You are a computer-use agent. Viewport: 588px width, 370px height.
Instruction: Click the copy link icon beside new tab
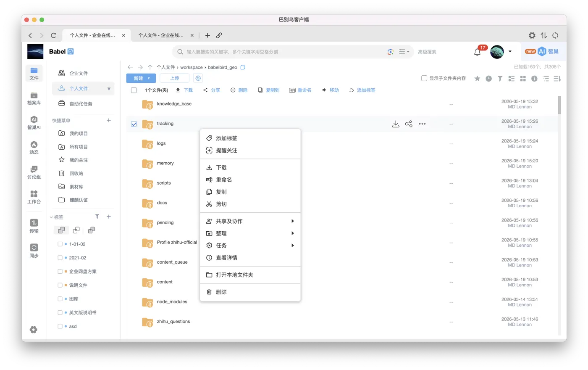[219, 35]
